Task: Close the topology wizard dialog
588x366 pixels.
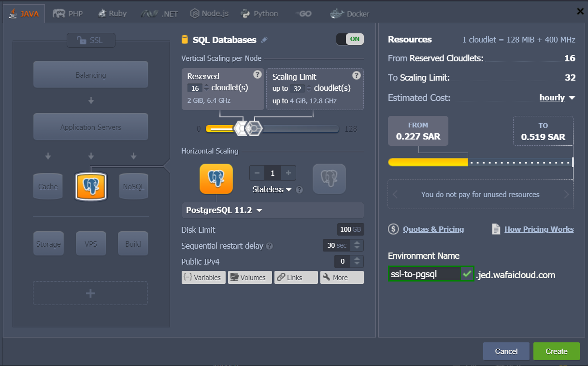Action: 580,12
